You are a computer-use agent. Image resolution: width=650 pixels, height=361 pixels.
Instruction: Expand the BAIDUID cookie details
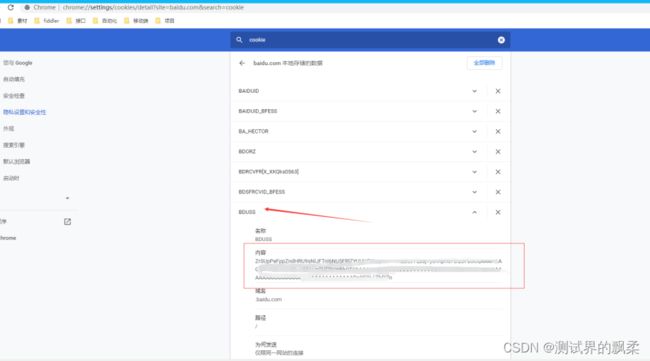pyautogui.click(x=474, y=91)
